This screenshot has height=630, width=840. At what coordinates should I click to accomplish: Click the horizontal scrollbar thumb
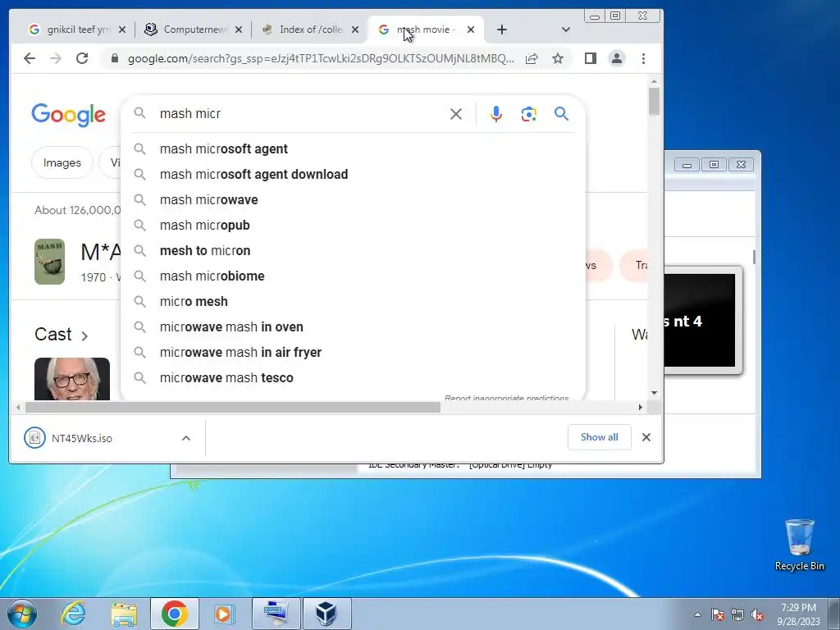tap(232, 408)
